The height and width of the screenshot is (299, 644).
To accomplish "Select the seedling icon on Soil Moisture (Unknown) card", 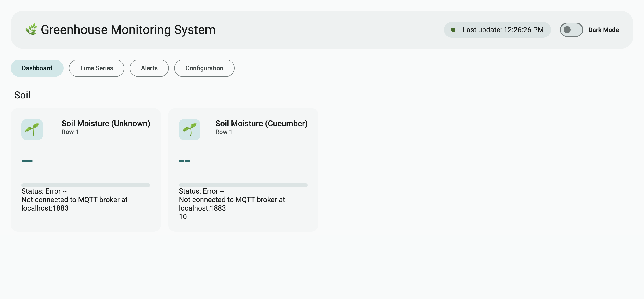I will click(32, 129).
